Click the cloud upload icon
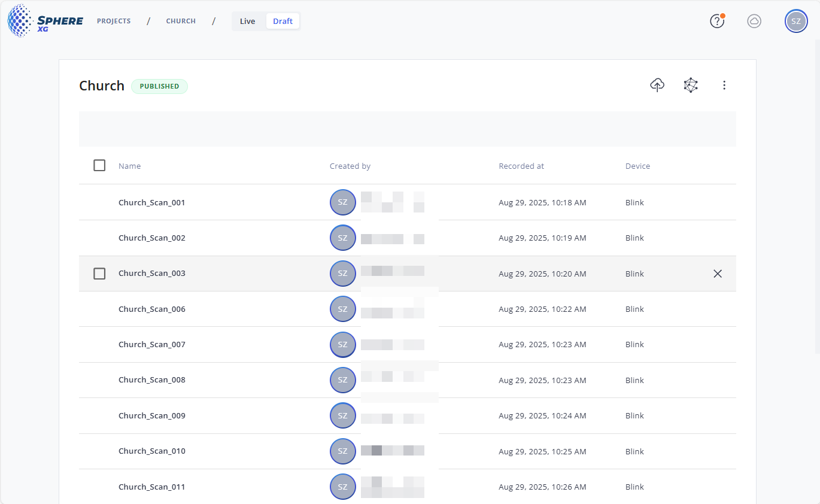 pos(657,85)
